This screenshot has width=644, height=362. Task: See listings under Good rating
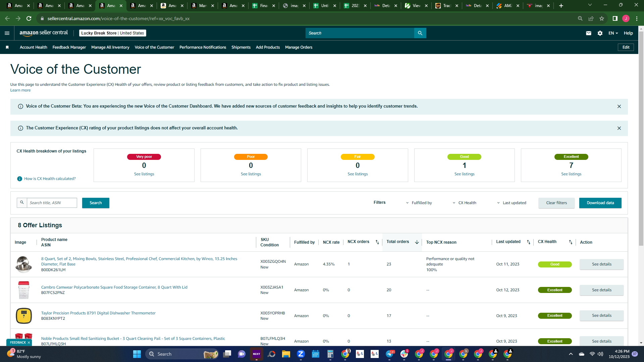464,174
